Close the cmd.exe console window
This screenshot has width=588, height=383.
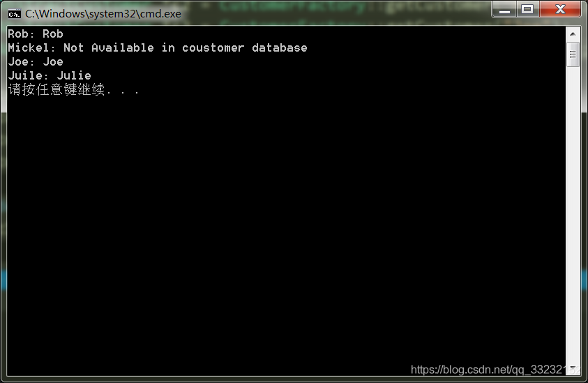click(x=560, y=9)
